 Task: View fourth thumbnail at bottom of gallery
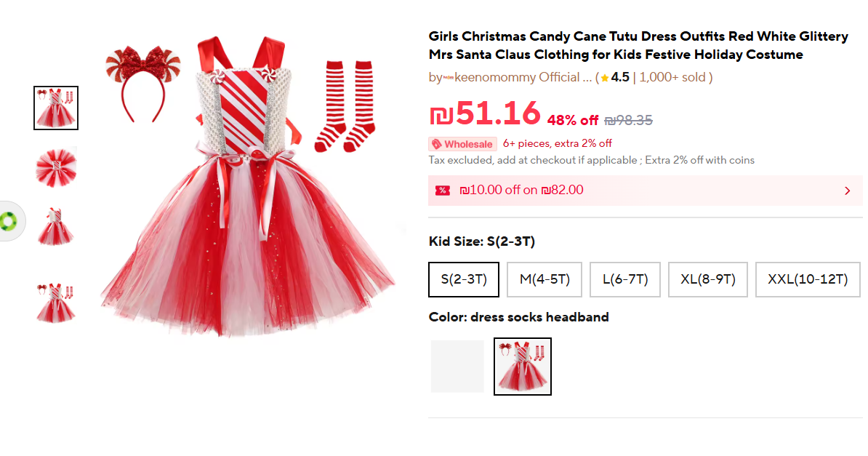coord(56,302)
